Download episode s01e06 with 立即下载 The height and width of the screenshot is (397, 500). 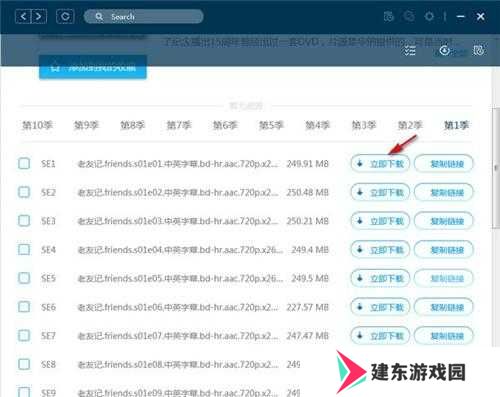380,307
